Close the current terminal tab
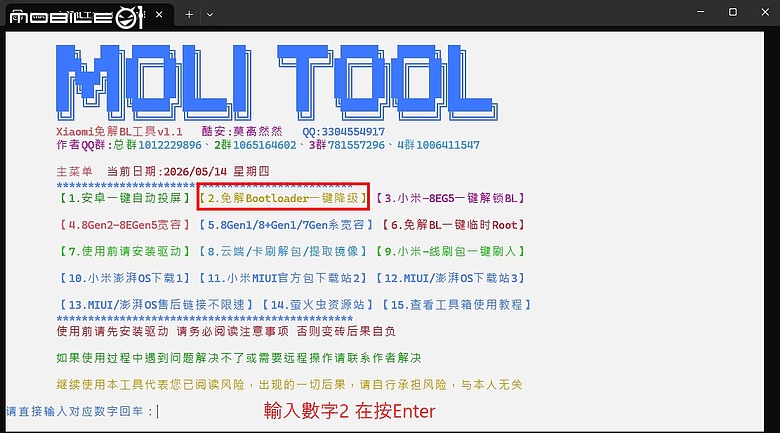This screenshot has height=433, width=780. coord(159,14)
